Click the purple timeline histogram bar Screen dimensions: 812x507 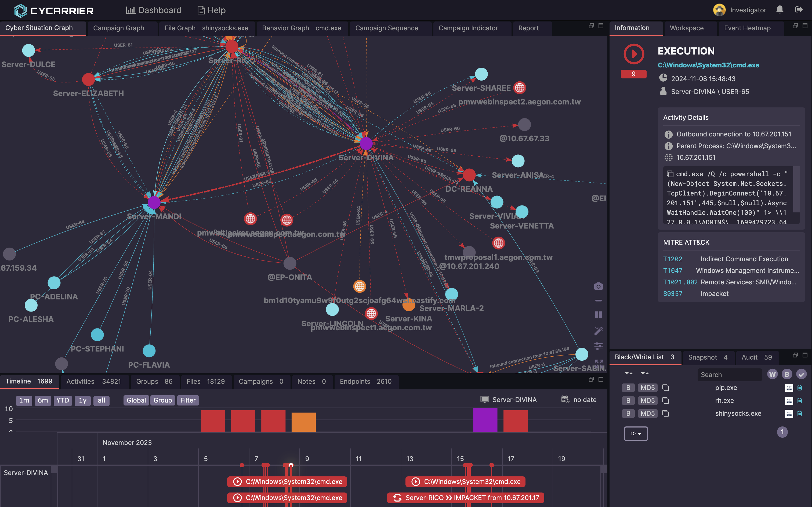[485, 419]
